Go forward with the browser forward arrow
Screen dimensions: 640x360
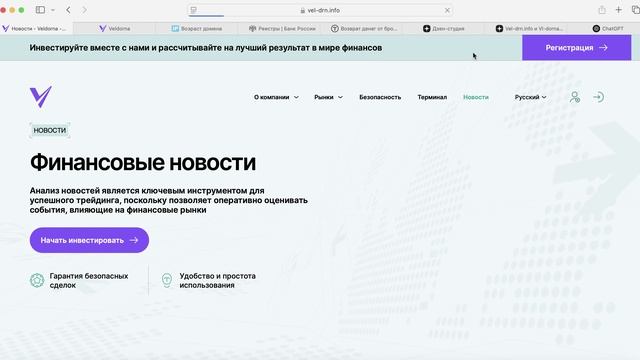[x=84, y=10]
